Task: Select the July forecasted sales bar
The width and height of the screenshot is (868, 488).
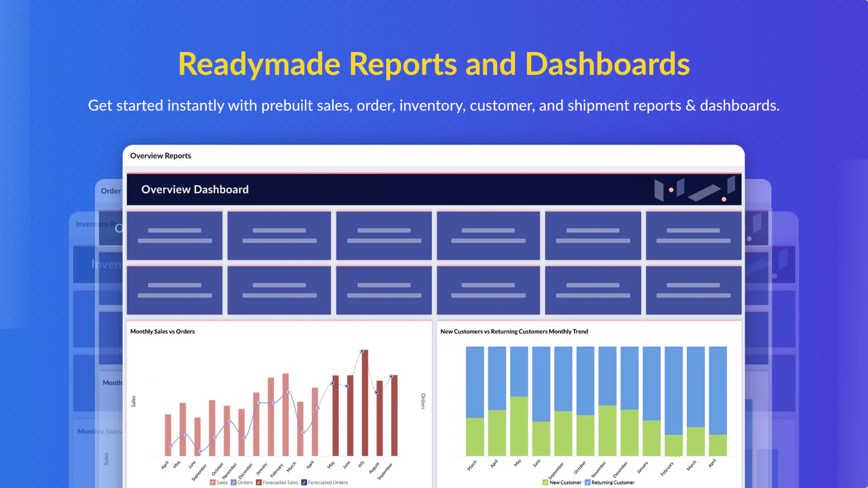Action: pos(365,403)
